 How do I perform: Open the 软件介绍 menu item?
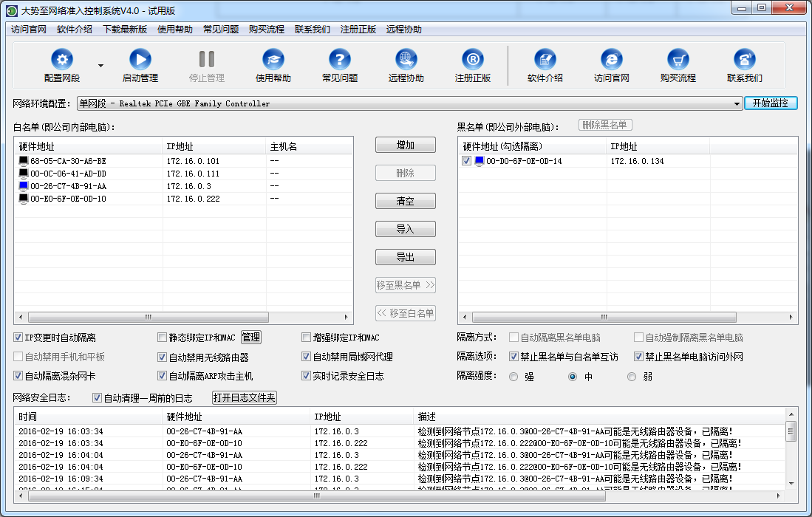(x=75, y=30)
